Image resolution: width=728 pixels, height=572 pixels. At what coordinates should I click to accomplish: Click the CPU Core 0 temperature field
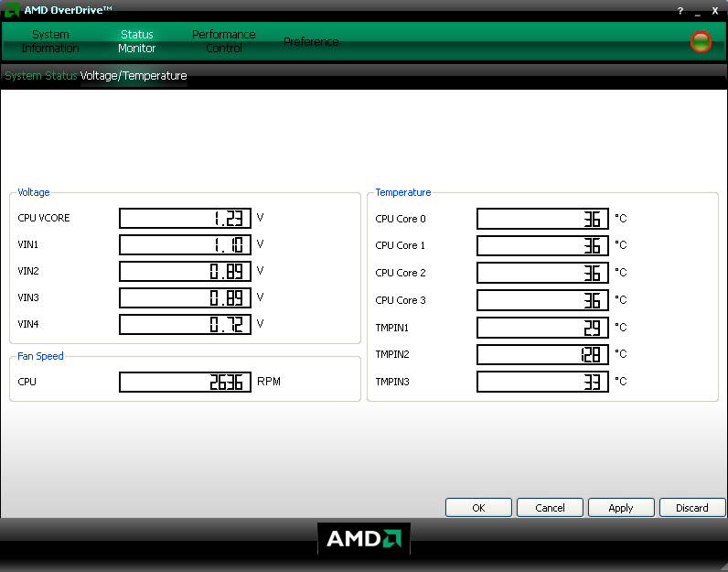tap(542, 219)
